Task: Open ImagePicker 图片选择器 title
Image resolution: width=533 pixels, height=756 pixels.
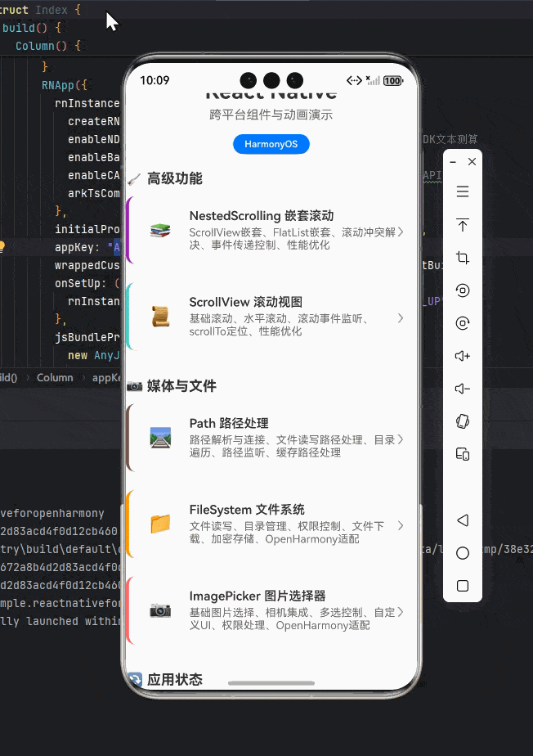Action: coord(258,596)
